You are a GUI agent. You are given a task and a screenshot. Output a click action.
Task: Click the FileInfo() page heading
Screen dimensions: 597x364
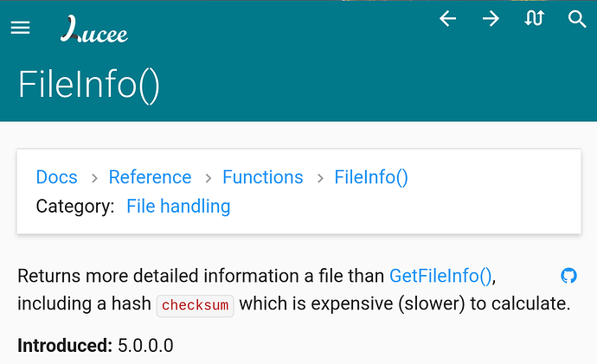tap(89, 86)
